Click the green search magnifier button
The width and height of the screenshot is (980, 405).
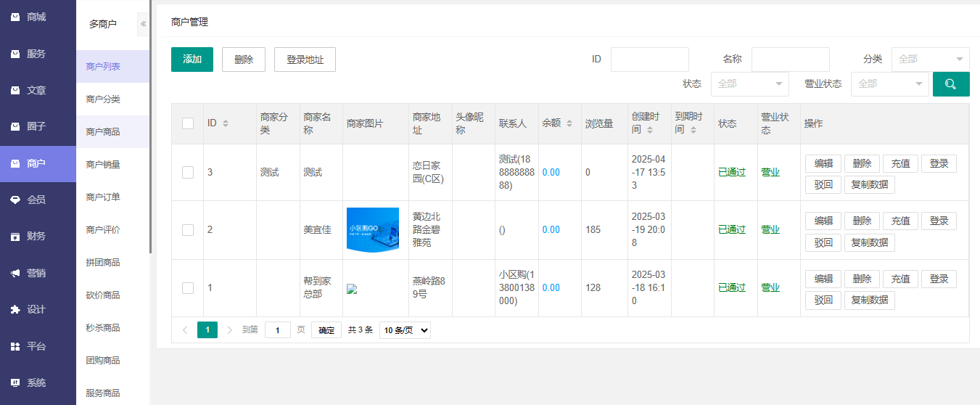pyautogui.click(x=950, y=83)
